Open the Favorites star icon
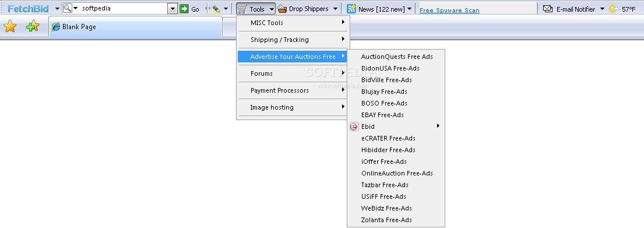This screenshot has height=228, width=644. [10, 26]
